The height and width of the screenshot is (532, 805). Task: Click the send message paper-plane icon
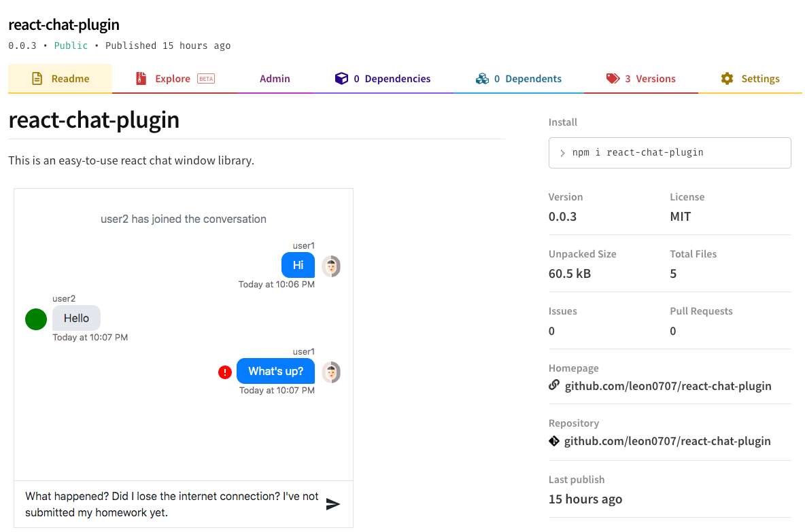point(333,504)
